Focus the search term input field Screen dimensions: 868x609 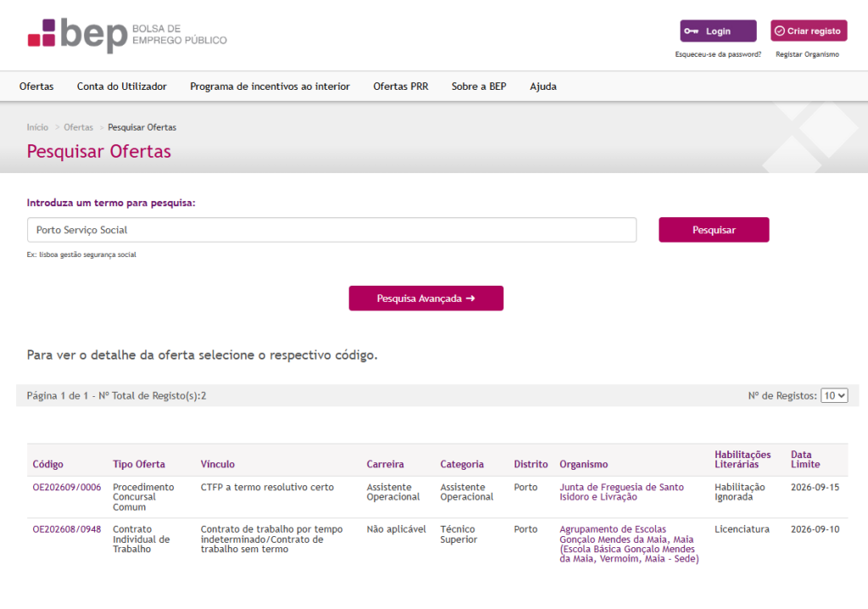click(x=331, y=230)
